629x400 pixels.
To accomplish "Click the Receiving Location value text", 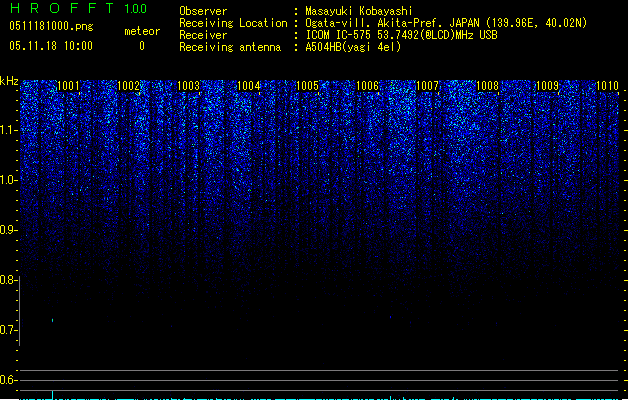I will [446, 23].
